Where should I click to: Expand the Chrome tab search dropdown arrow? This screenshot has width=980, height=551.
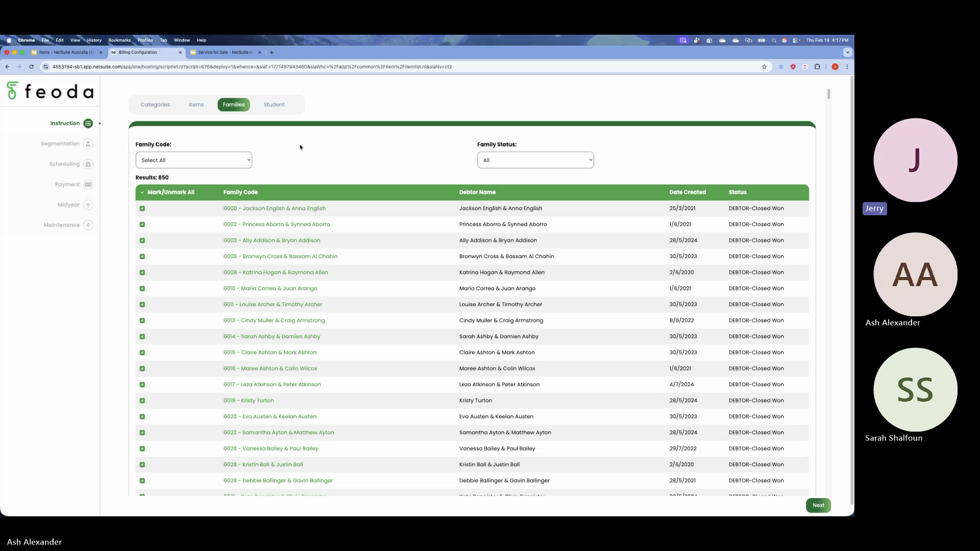pyautogui.click(x=847, y=52)
